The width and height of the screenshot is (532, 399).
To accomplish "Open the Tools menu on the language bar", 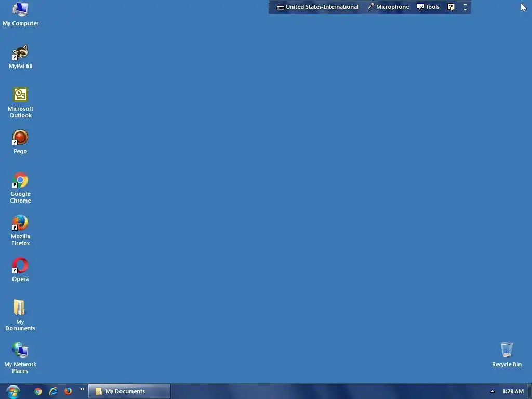I will point(428,7).
